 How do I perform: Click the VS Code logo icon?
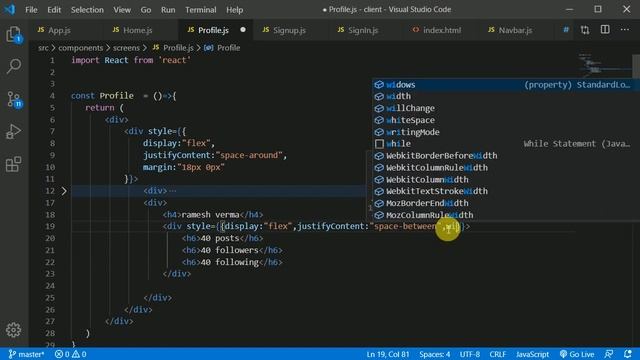coord(10,9)
